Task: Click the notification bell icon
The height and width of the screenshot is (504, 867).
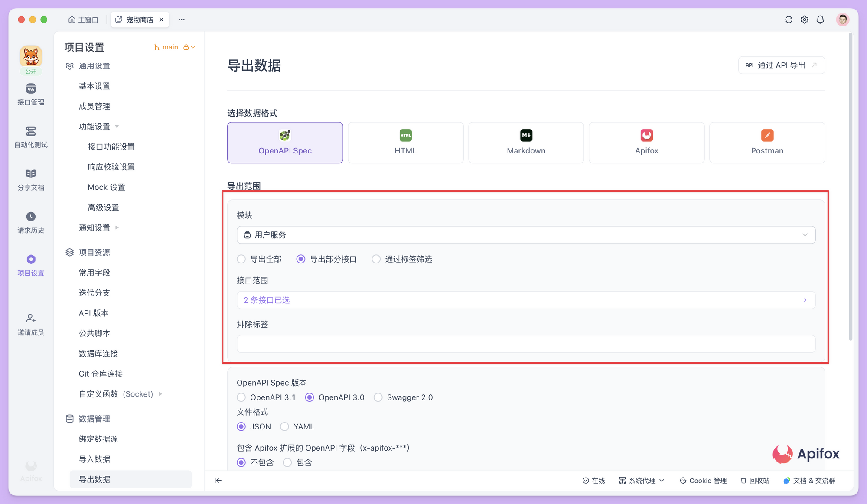Action: click(x=821, y=19)
